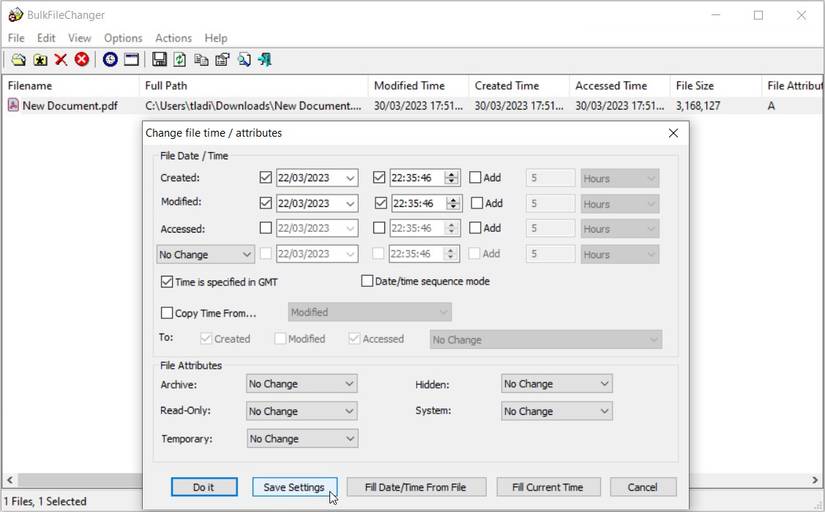Click the horizontal scrollbar right arrow
Viewport: 825px width, 512px height.
[x=814, y=480]
